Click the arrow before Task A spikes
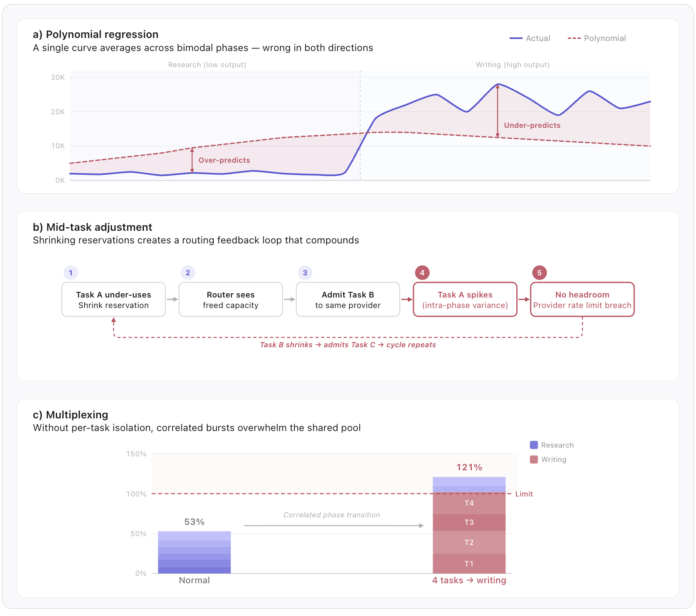Viewport: 696px width, 616px height. [x=406, y=299]
